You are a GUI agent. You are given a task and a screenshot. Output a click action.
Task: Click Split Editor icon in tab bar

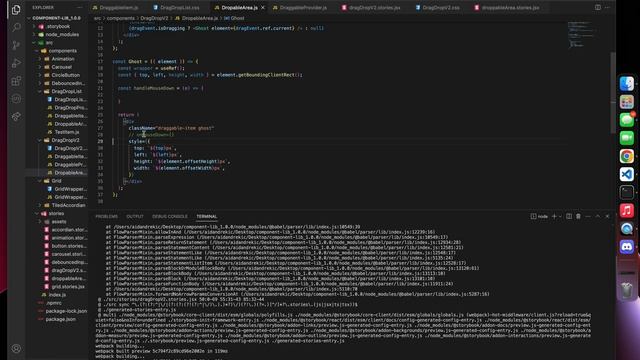598,7
